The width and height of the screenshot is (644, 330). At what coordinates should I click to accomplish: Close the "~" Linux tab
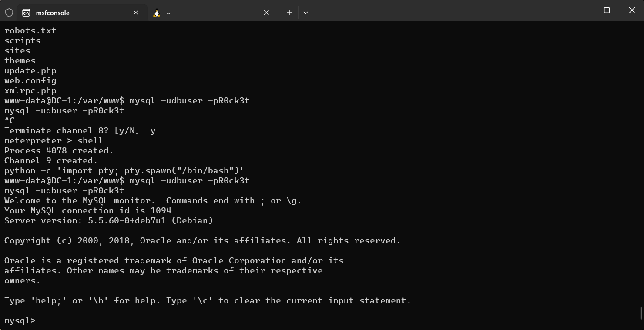[266, 13]
